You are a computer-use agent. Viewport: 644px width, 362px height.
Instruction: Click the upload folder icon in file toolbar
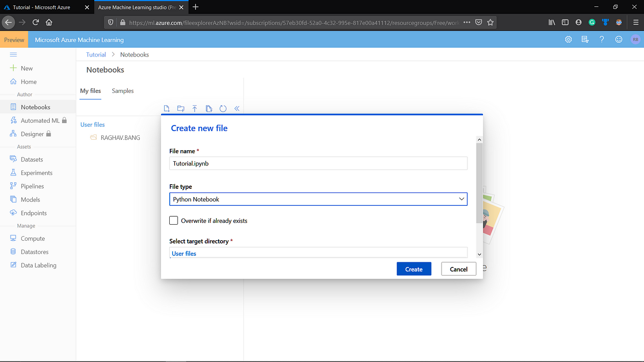click(209, 109)
